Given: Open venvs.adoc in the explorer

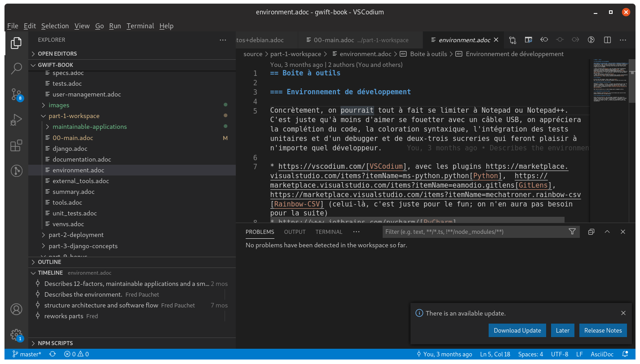Looking at the screenshot, I should [x=68, y=224].
